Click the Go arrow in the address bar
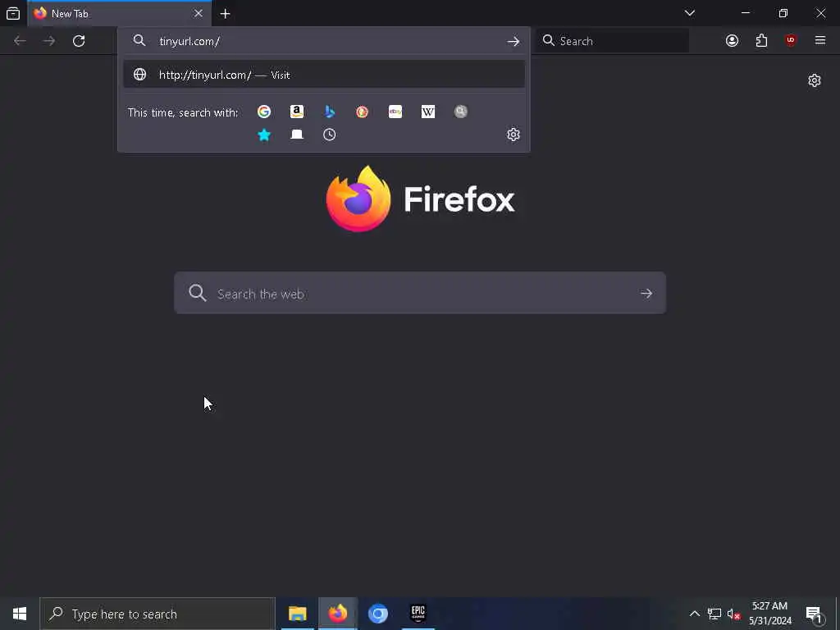Viewport: 840px width, 630px height. point(514,41)
